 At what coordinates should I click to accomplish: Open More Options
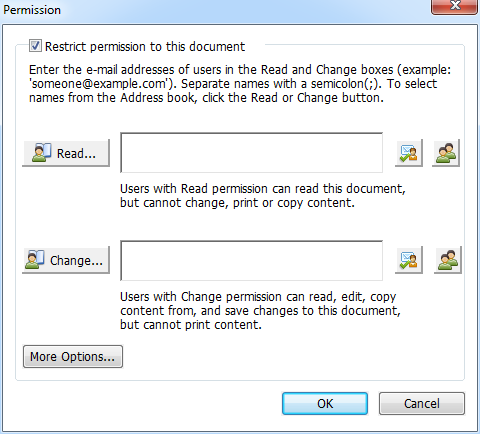73,357
